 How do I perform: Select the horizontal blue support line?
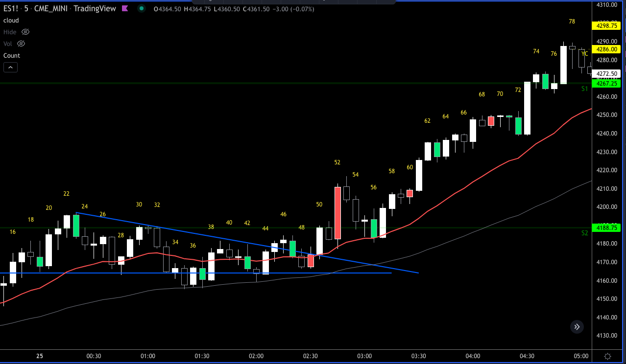[x=196, y=273]
